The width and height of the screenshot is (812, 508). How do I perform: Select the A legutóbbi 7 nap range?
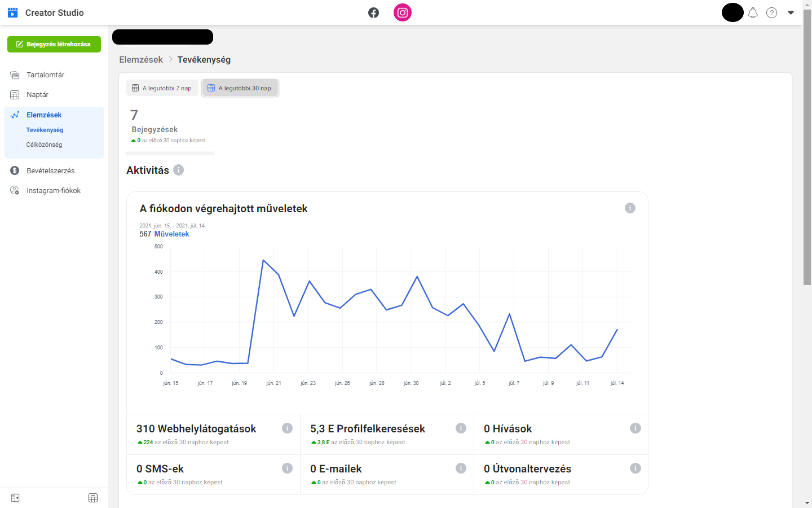pyautogui.click(x=162, y=88)
